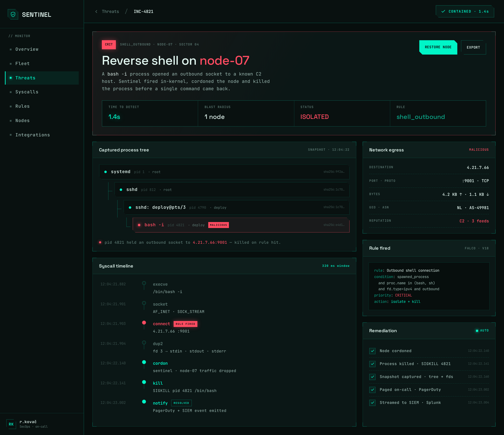
Task: Open the Fleet section
Action: (42, 63)
